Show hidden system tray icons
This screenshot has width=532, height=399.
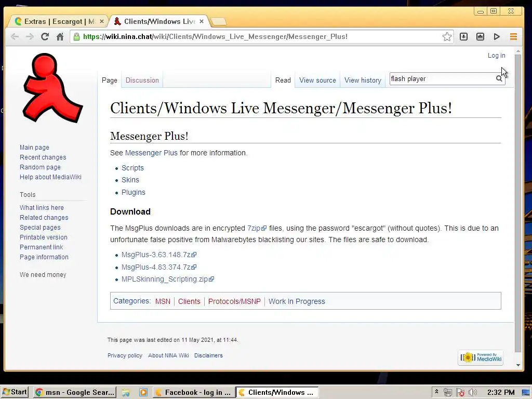tap(436, 392)
